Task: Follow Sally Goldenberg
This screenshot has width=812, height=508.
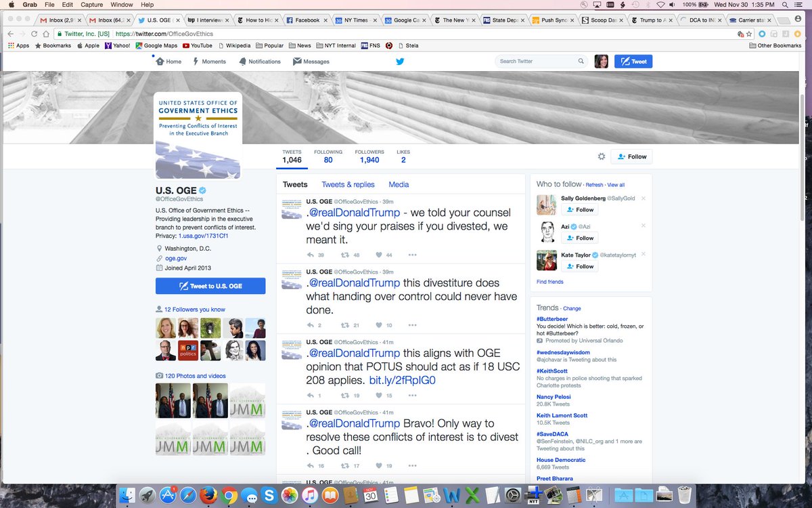Action: (580, 210)
